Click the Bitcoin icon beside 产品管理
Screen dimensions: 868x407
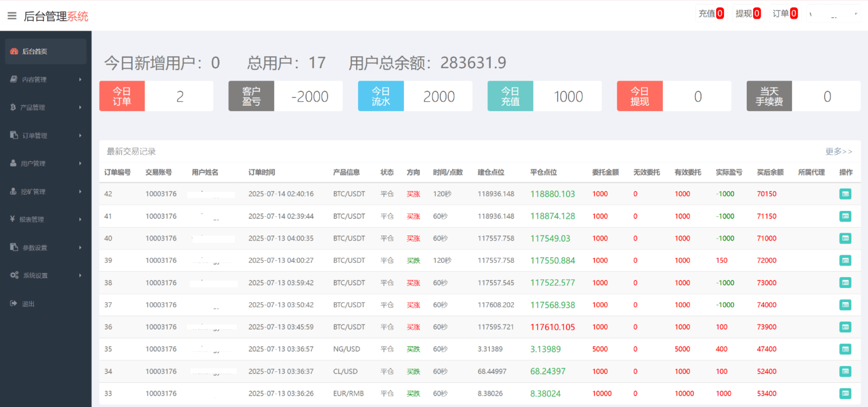coord(13,107)
